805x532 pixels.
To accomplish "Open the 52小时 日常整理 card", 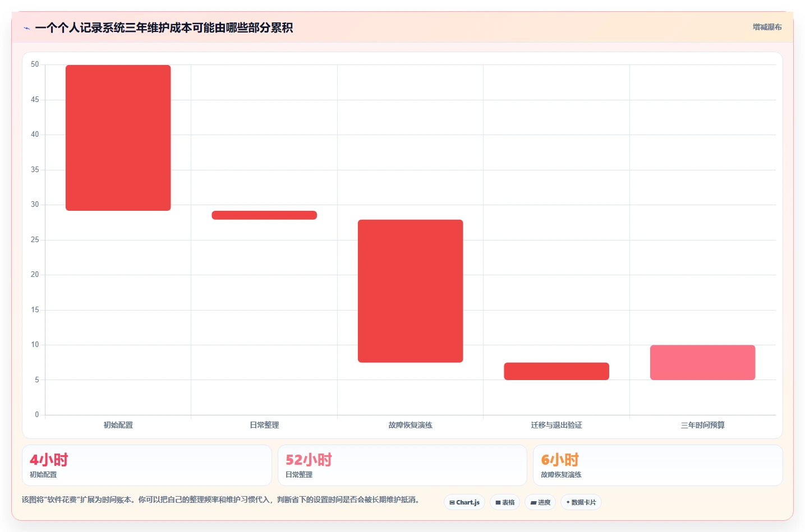I will point(402,465).
